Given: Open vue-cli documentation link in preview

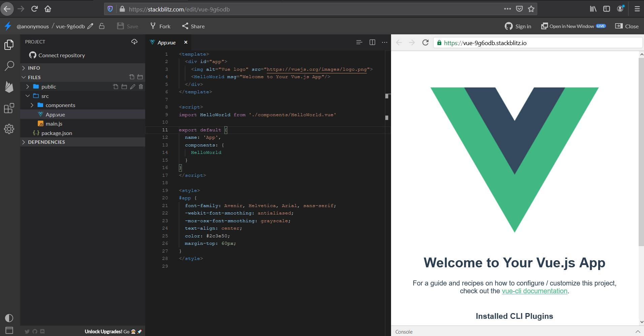Looking at the screenshot, I should pos(535,291).
